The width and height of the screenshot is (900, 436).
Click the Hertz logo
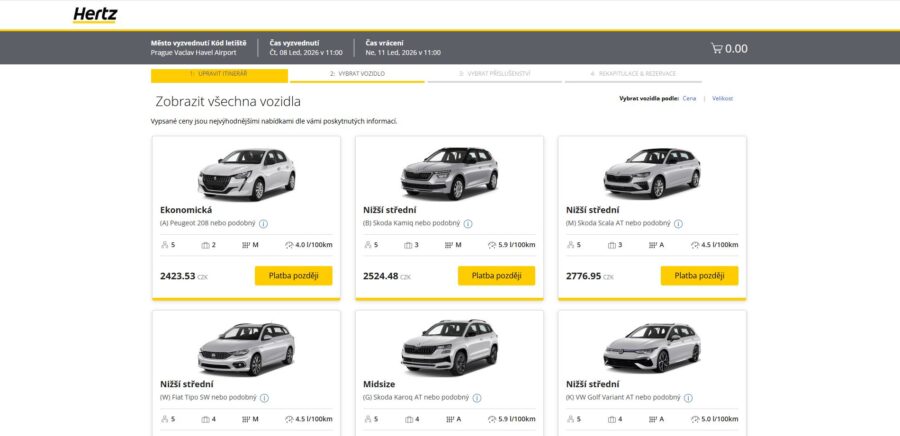95,15
